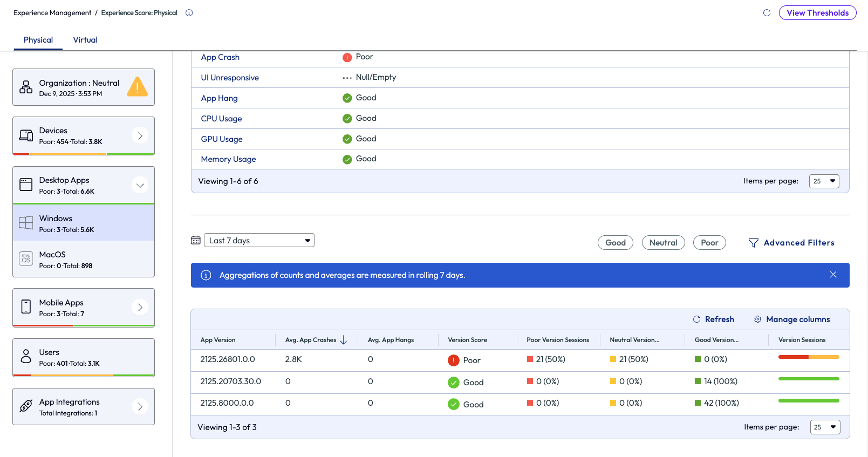Click the Organization warning triangle icon

[137, 87]
